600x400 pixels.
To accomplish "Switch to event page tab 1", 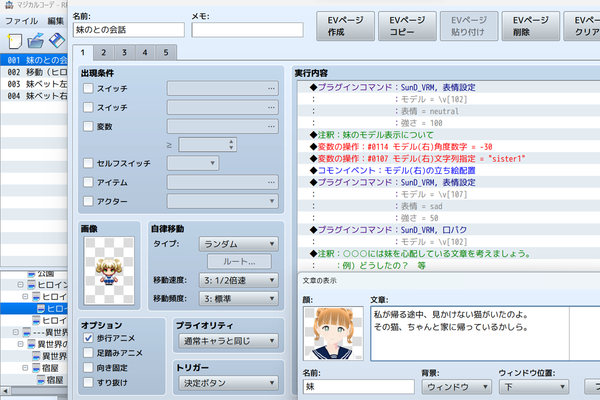I will (83, 52).
